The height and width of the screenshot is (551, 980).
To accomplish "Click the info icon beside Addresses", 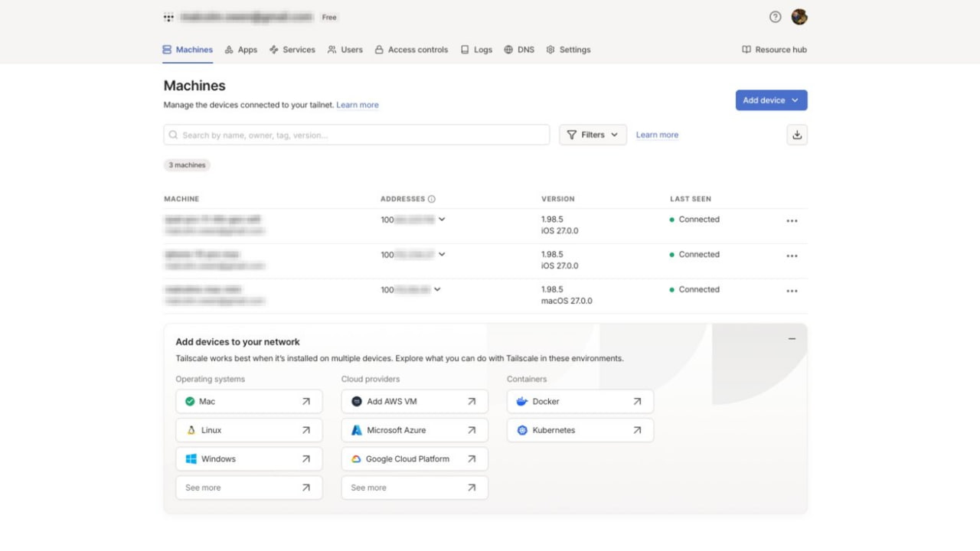I will tap(432, 199).
